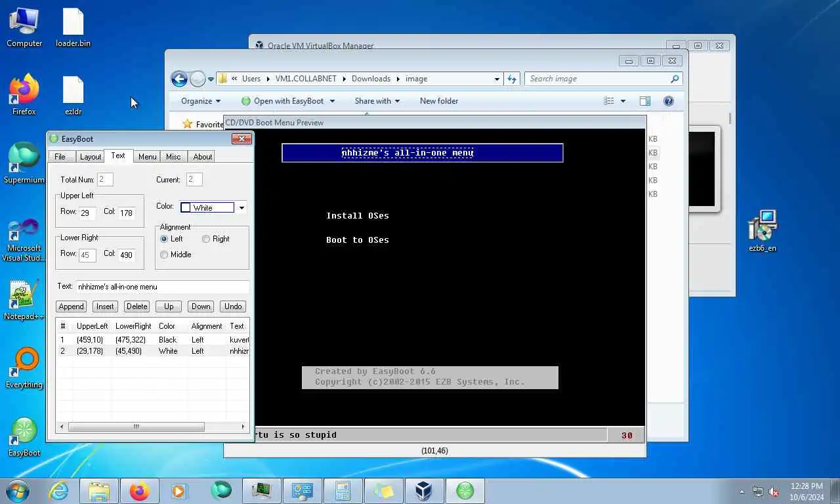Expand the Organize menu in Explorer
840x504 pixels.
point(201,101)
